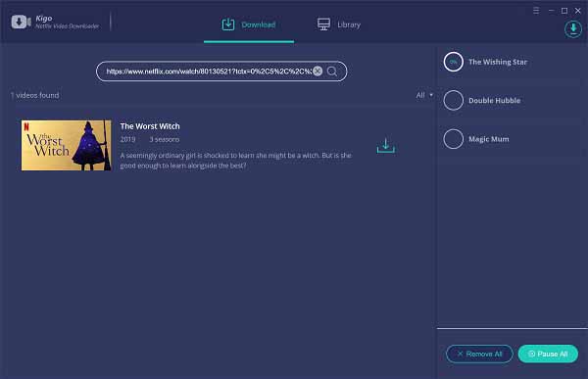
Task: Click the Remove All button
Action: 479,354
